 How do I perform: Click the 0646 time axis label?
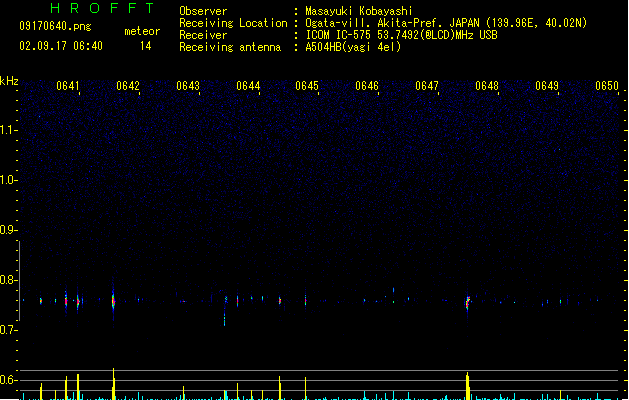pyautogui.click(x=367, y=86)
